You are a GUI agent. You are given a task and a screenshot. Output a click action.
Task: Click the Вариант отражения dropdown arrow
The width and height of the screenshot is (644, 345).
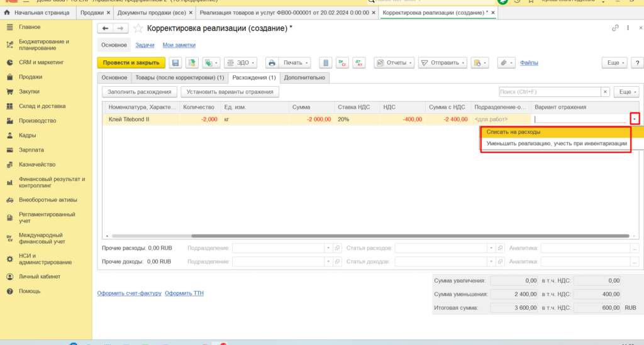click(x=635, y=119)
